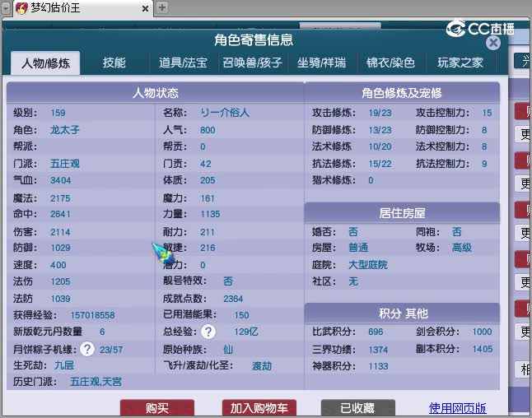The width and height of the screenshot is (532, 418).
Task: Select 牧场 value 高级
Action: pos(462,248)
